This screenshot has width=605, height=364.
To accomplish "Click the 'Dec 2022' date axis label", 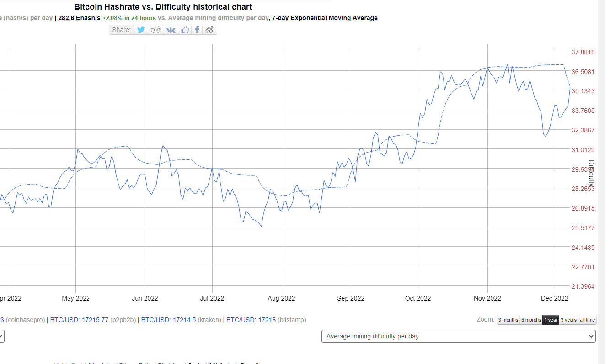I will (555, 298).
